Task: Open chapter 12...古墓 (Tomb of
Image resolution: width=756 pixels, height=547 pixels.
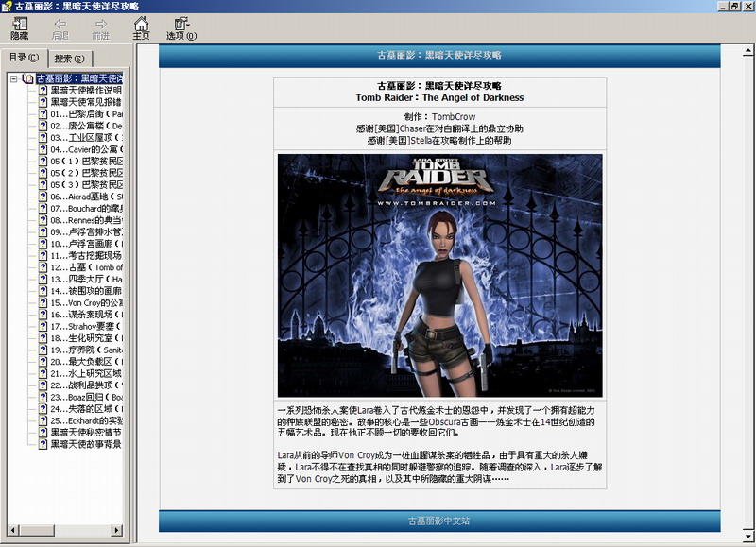Action: pos(86,267)
